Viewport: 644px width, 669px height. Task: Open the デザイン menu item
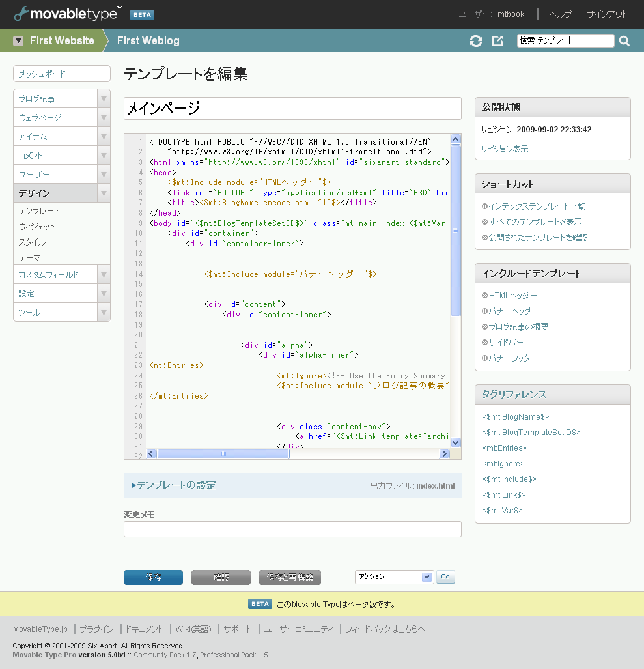tap(55, 193)
